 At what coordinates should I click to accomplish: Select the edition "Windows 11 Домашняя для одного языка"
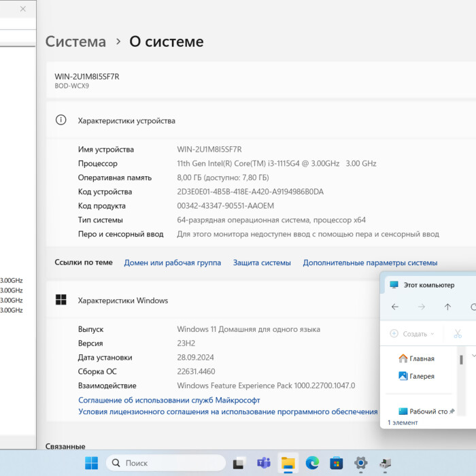(x=249, y=329)
